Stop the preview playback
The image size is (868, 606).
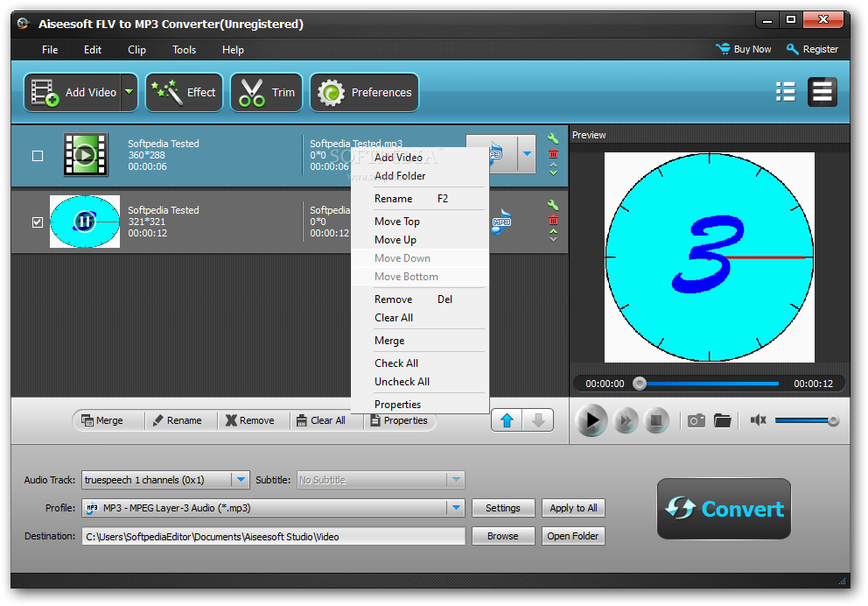click(x=656, y=421)
